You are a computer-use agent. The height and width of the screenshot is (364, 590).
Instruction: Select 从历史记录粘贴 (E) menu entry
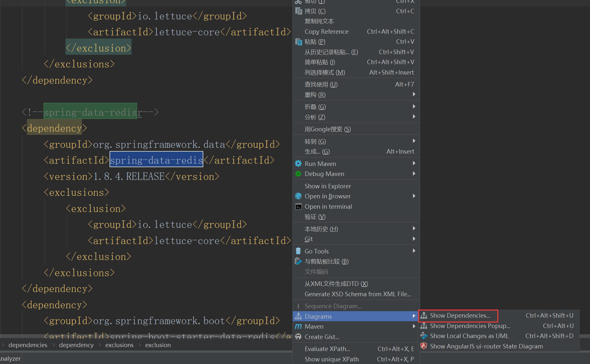[356, 52]
